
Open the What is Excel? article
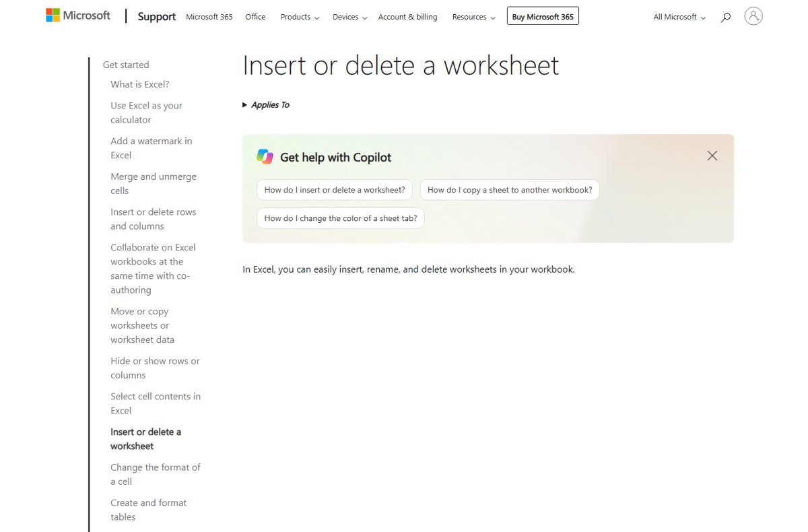[x=140, y=84]
